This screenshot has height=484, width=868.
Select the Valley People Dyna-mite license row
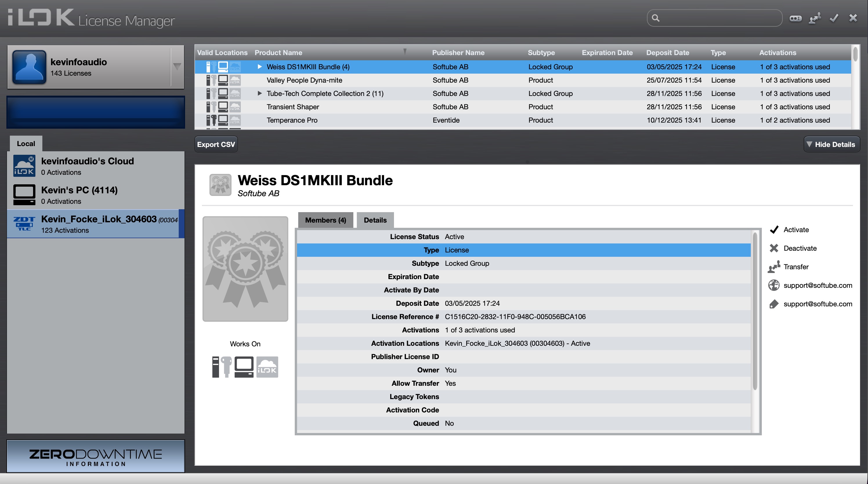click(x=523, y=80)
